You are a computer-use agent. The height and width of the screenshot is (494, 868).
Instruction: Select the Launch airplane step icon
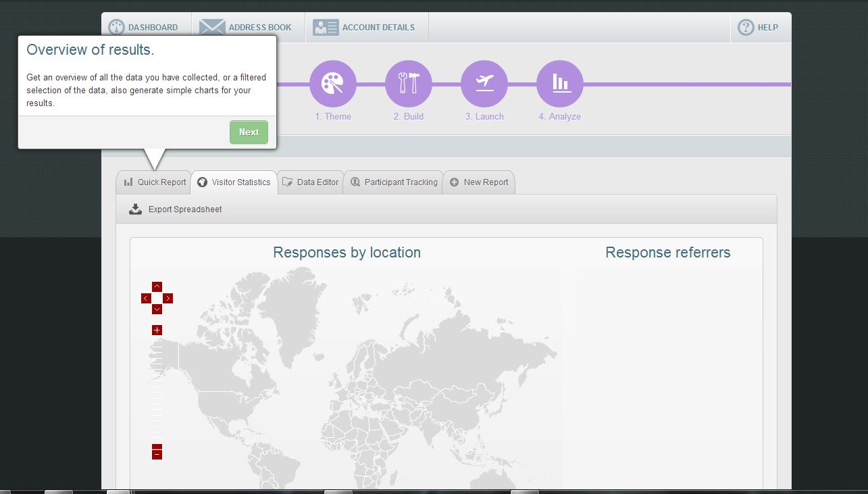[x=484, y=84]
